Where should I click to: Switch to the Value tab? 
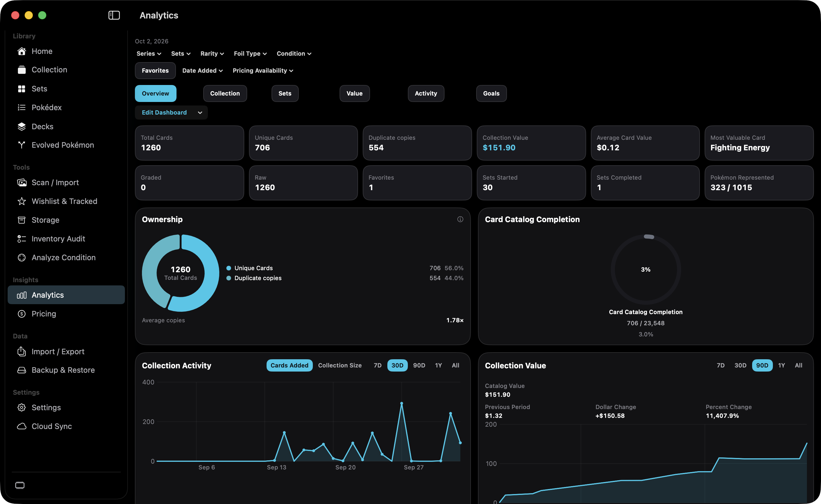pyautogui.click(x=354, y=93)
